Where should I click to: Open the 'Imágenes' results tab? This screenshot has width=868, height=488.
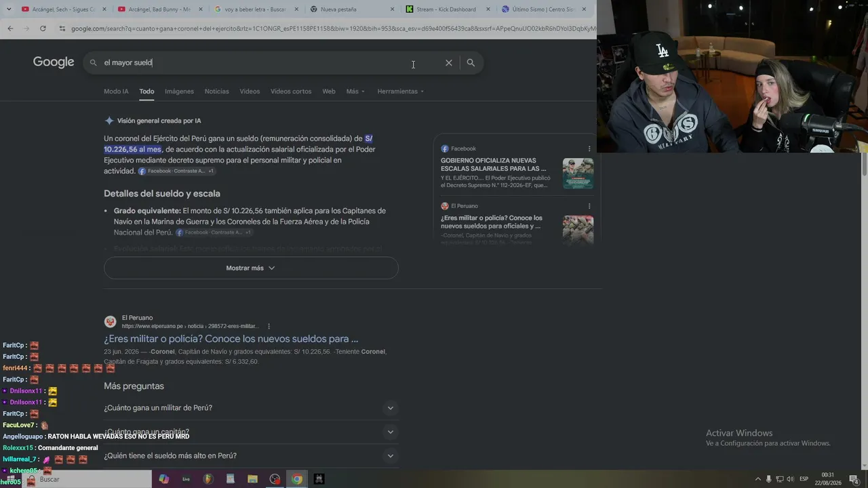(179, 91)
